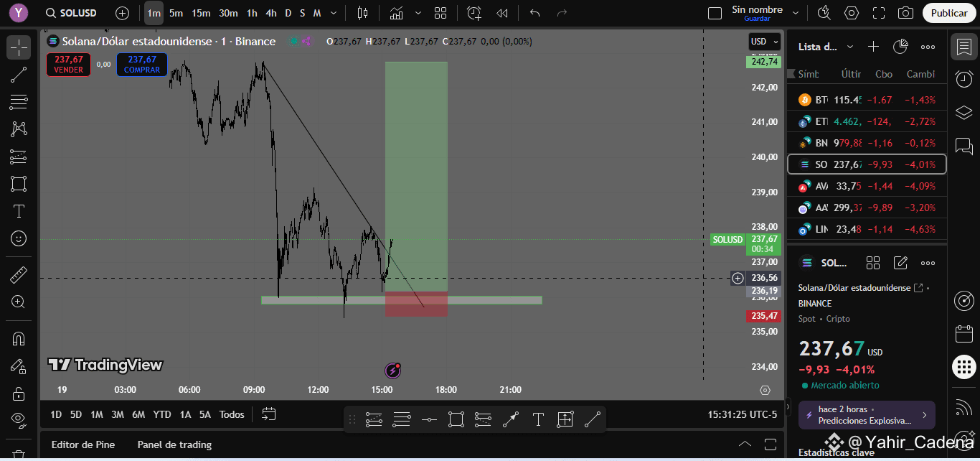Select the crosshair cursor tool
Viewport: 980px width, 461px height.
tap(19, 47)
